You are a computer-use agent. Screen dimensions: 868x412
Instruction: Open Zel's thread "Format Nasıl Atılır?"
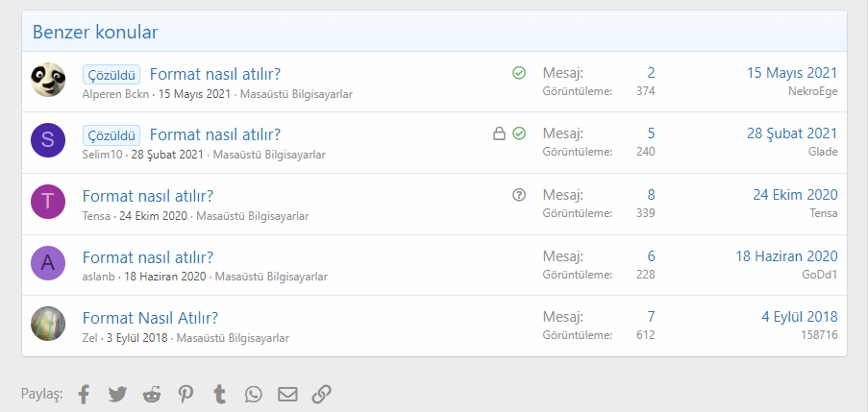click(151, 318)
